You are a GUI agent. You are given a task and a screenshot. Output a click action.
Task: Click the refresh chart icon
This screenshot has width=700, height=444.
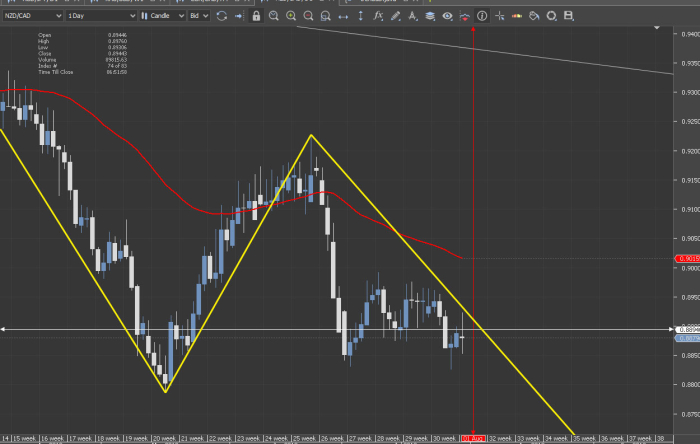pyautogui.click(x=221, y=16)
